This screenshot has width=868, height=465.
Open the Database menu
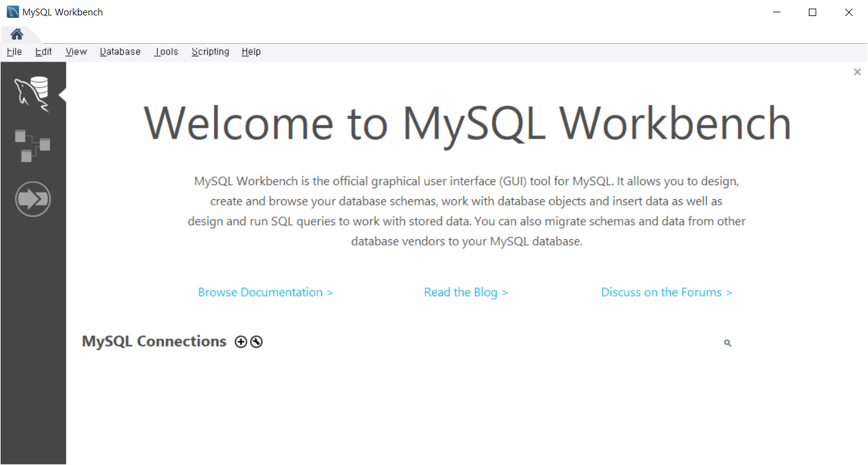[120, 52]
